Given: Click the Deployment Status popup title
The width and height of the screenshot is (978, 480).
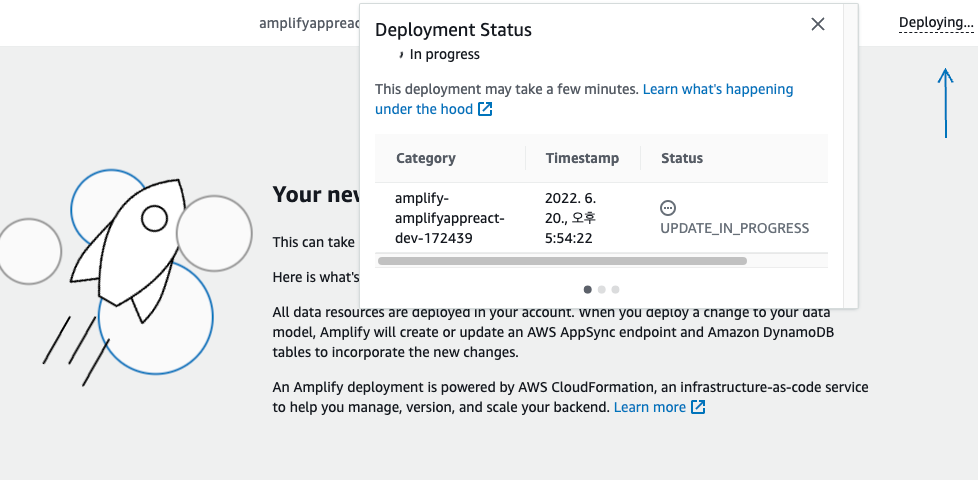Looking at the screenshot, I should point(453,29).
